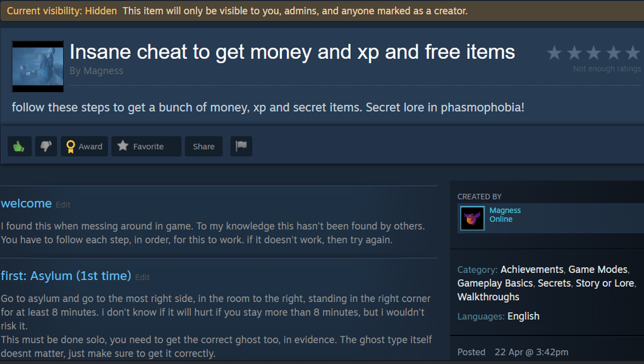Image resolution: width=644 pixels, height=364 pixels.
Task: Open the Story or Lore category
Action: (x=605, y=283)
